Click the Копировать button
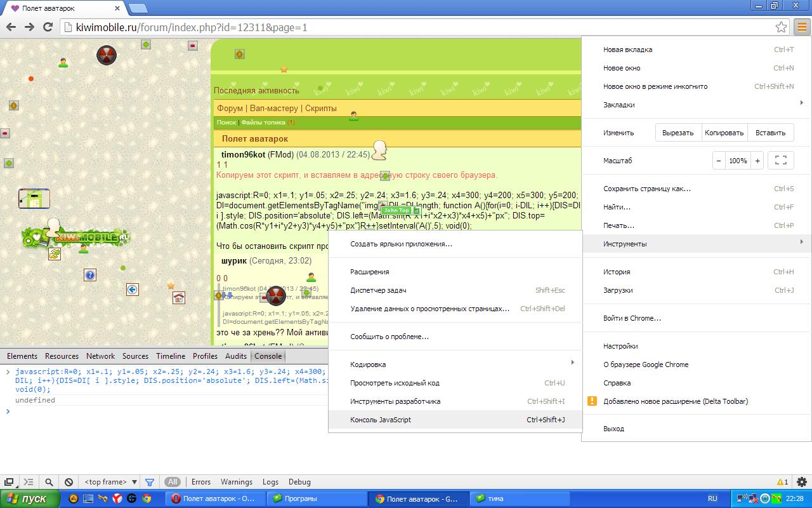Screen dimensions: 812x508 click(724, 133)
